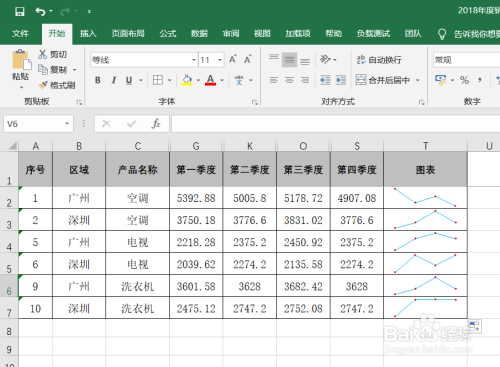Switch to the 负载测试 ribbon tab

coord(373,33)
